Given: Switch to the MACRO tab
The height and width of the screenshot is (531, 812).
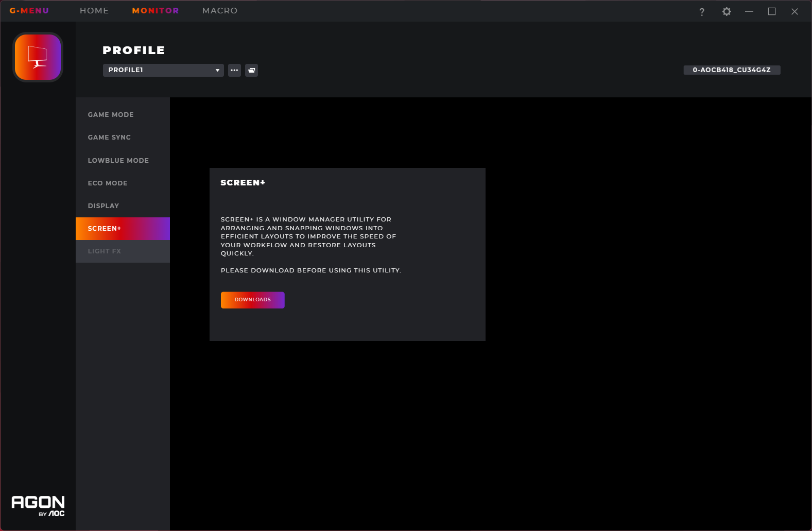Looking at the screenshot, I should [220, 11].
